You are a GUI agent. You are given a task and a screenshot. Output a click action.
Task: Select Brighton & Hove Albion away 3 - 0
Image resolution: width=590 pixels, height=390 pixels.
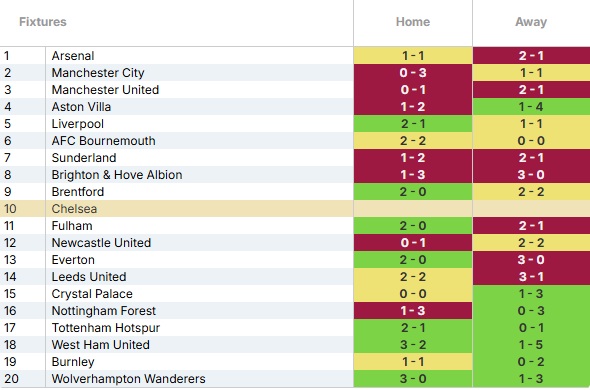pos(531,175)
